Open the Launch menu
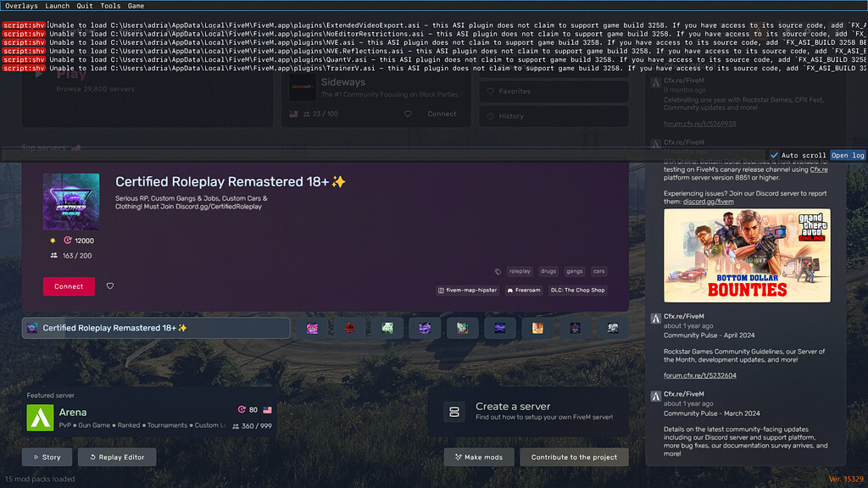 pyautogui.click(x=57, y=6)
